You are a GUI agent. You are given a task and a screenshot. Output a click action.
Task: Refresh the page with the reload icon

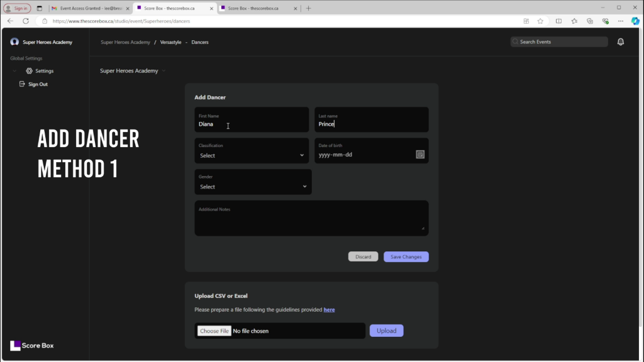26,21
